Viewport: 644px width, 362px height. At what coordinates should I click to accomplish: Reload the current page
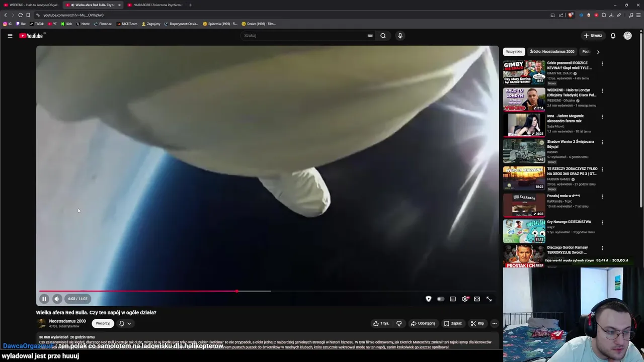coord(20,15)
